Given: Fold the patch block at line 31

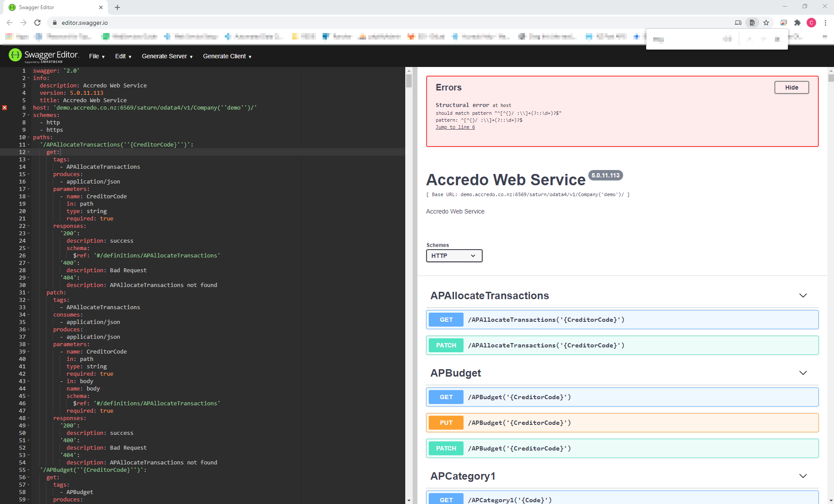Looking at the screenshot, I should click(29, 293).
